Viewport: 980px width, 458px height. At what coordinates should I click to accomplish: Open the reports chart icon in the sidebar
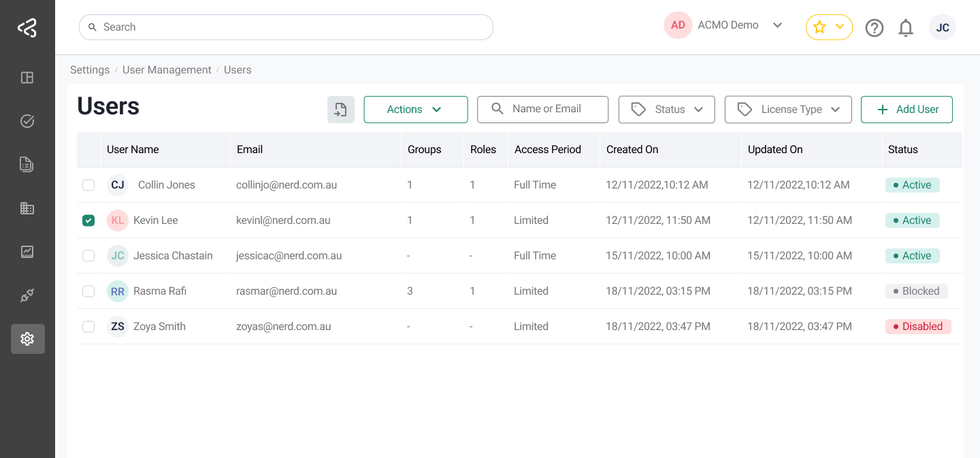27,251
